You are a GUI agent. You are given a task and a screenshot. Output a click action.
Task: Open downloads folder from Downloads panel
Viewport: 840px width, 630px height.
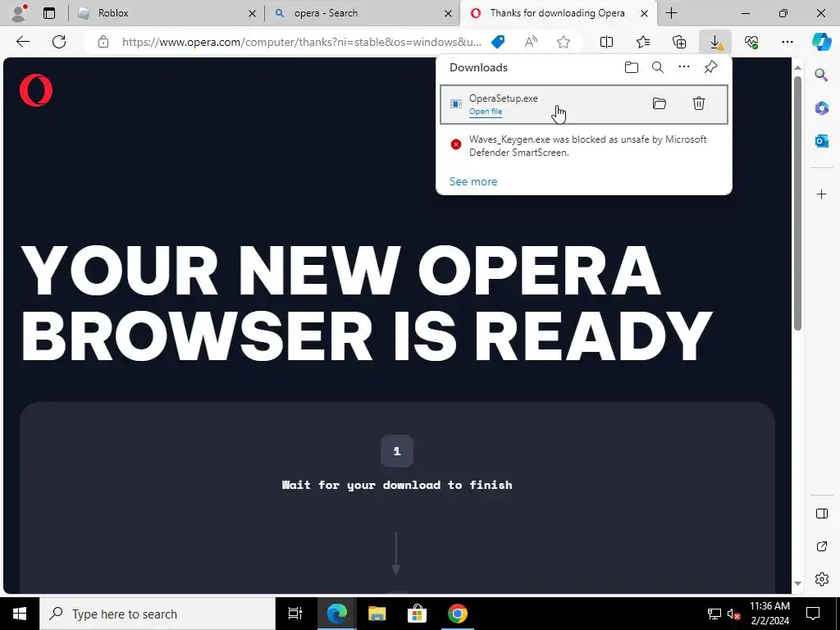[x=632, y=67]
